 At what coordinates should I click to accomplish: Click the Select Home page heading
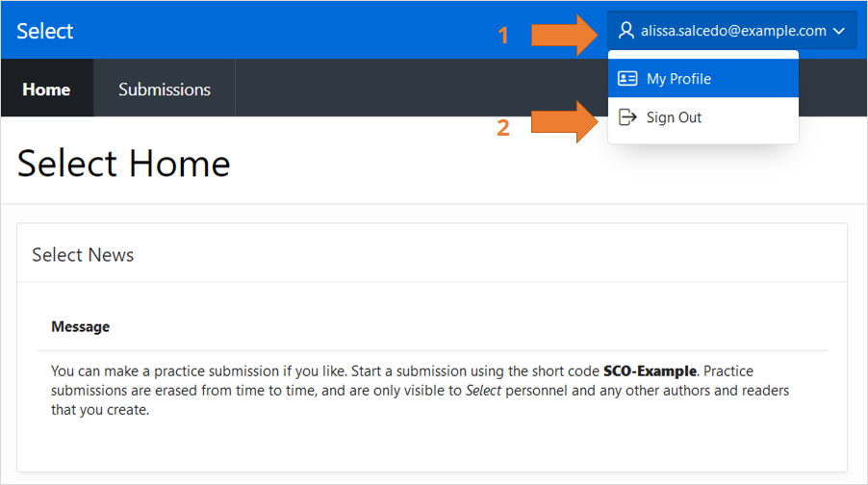coord(123,164)
